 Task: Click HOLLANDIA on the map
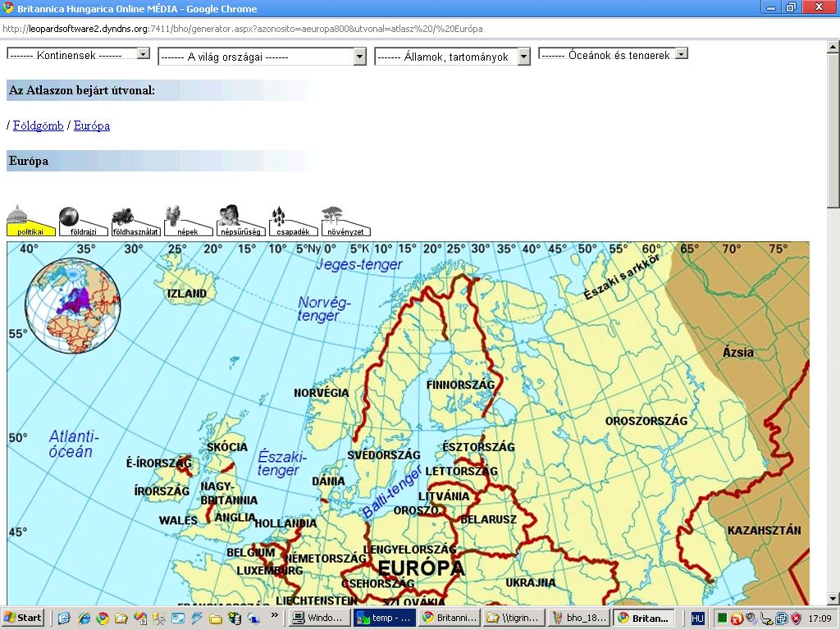[x=285, y=523]
